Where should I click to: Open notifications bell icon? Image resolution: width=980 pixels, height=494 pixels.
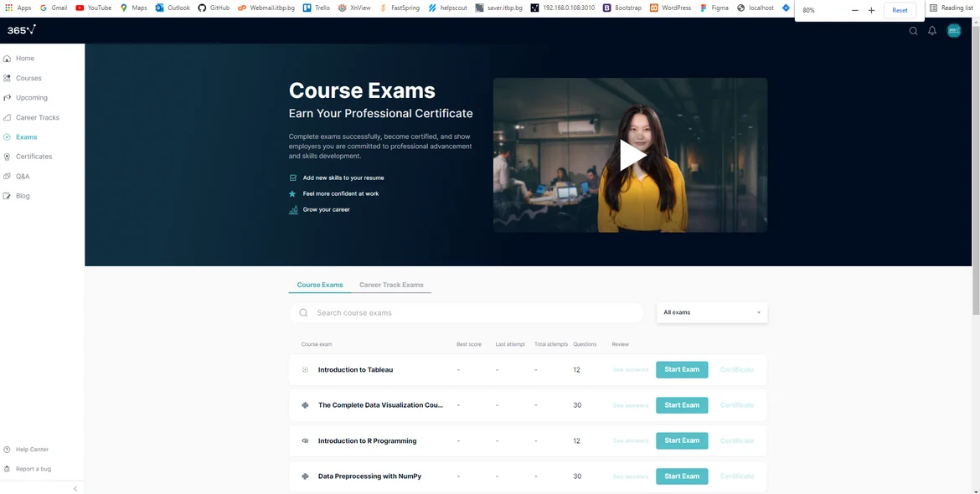tap(932, 31)
